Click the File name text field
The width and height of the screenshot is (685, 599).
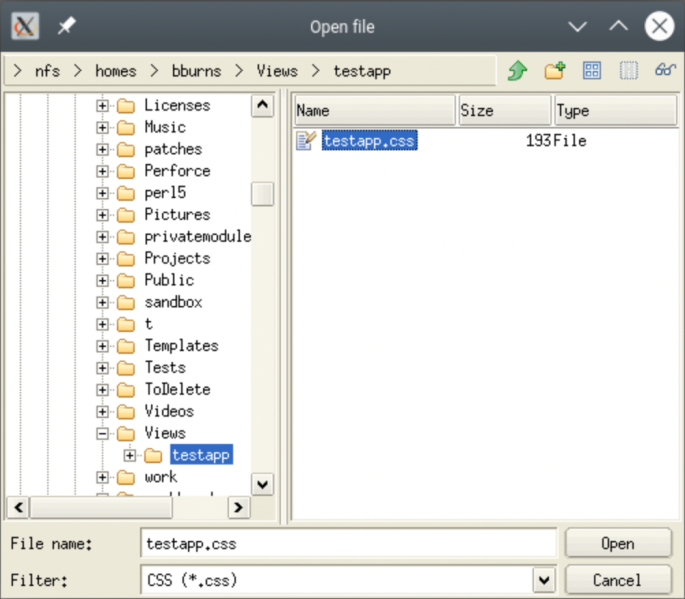(x=348, y=544)
